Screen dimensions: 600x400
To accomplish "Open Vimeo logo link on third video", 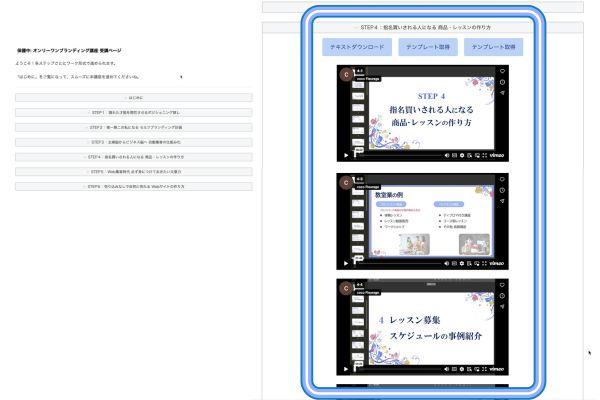I will click(496, 369).
